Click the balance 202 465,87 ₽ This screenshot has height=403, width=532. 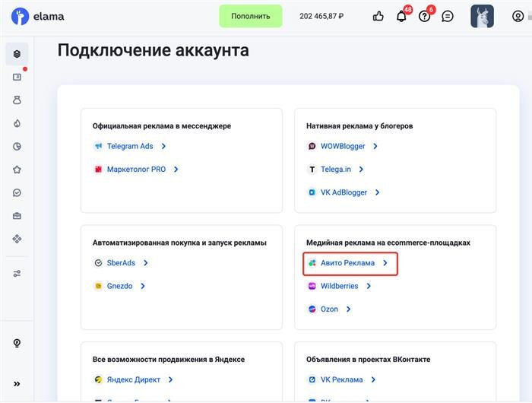321,16
